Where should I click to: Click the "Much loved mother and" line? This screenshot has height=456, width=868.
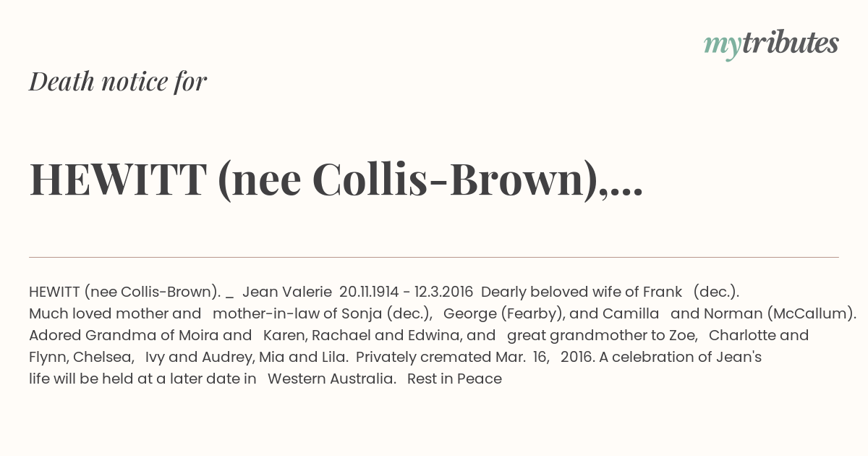click(x=115, y=313)
